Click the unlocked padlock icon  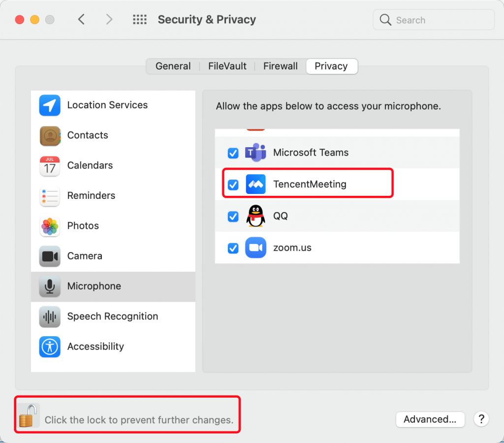(27, 415)
